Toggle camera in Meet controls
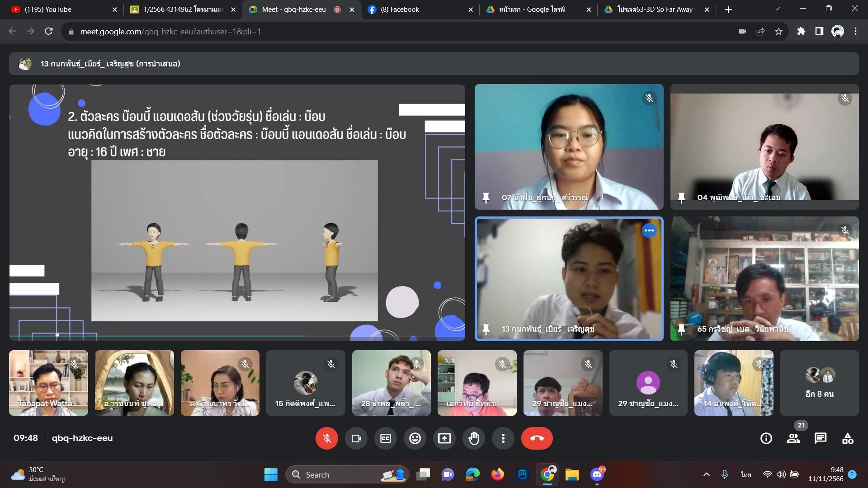 point(356,438)
